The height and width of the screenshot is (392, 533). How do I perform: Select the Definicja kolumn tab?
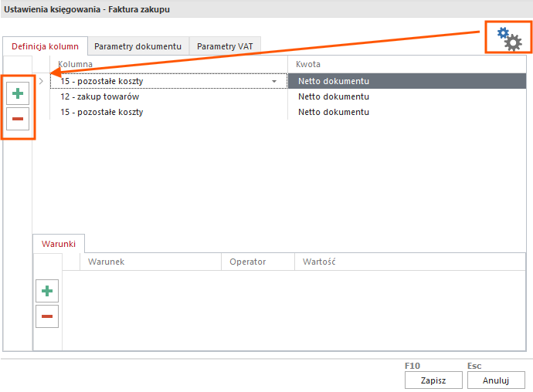(x=45, y=46)
